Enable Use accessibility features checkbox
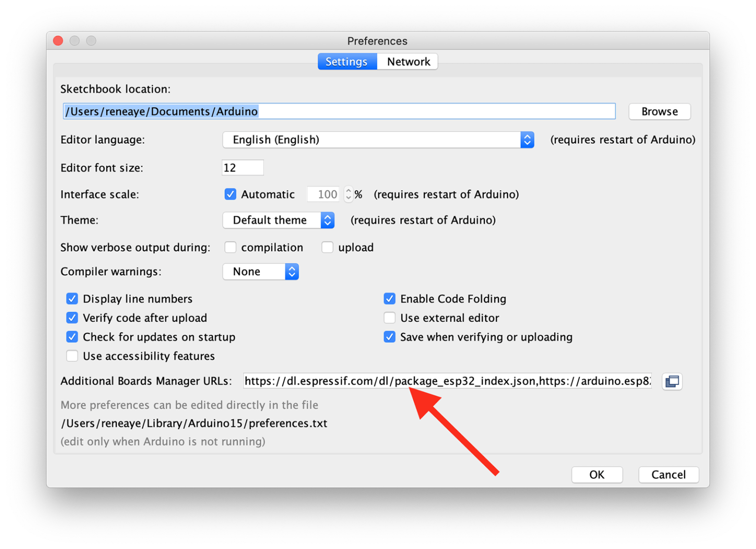 pyautogui.click(x=72, y=356)
